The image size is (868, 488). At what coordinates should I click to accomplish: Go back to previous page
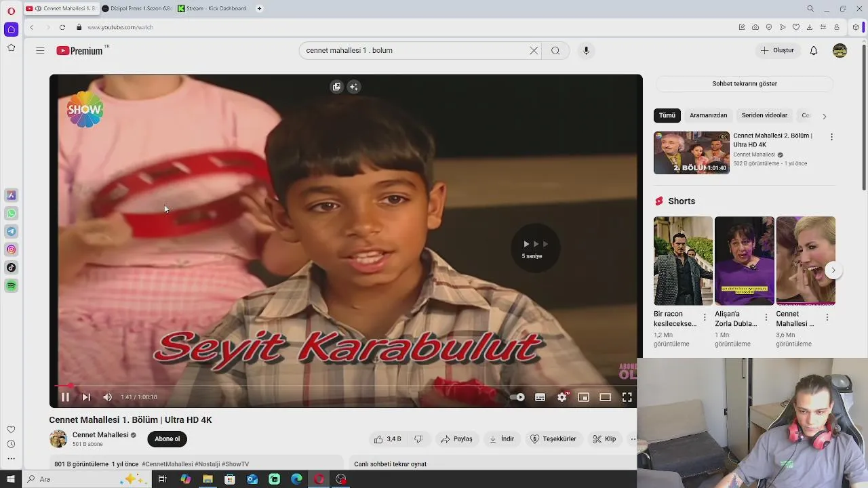click(31, 27)
